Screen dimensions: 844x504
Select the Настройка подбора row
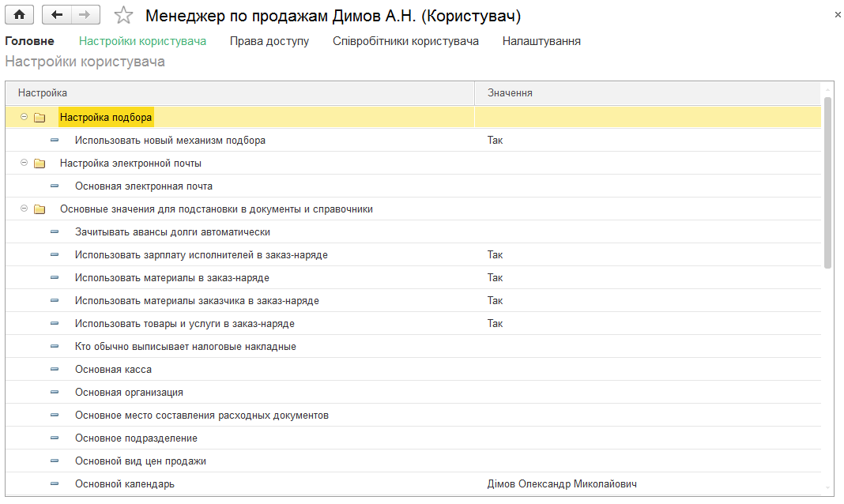coord(413,117)
